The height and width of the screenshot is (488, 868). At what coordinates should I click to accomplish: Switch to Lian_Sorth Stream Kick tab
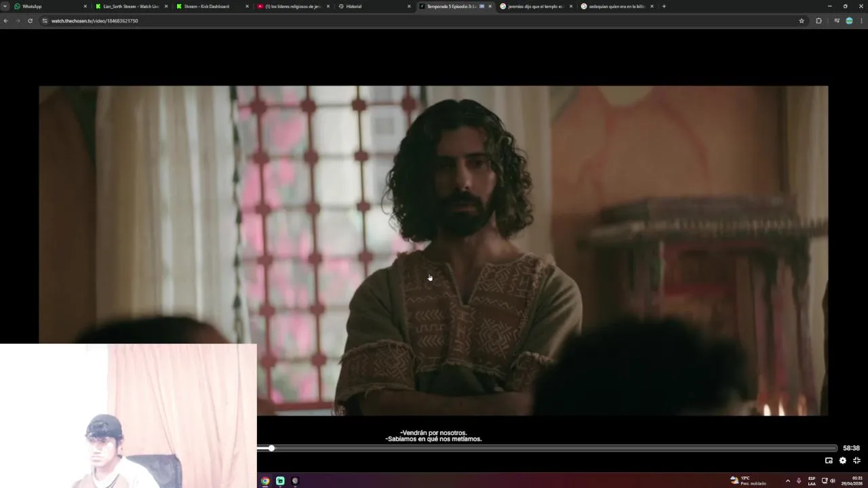pos(131,6)
